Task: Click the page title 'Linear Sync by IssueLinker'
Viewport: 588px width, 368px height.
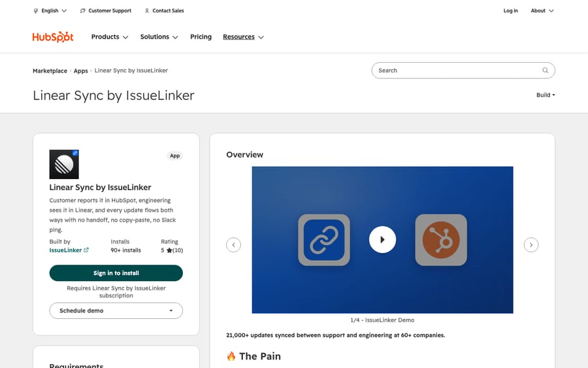Action: point(114,95)
